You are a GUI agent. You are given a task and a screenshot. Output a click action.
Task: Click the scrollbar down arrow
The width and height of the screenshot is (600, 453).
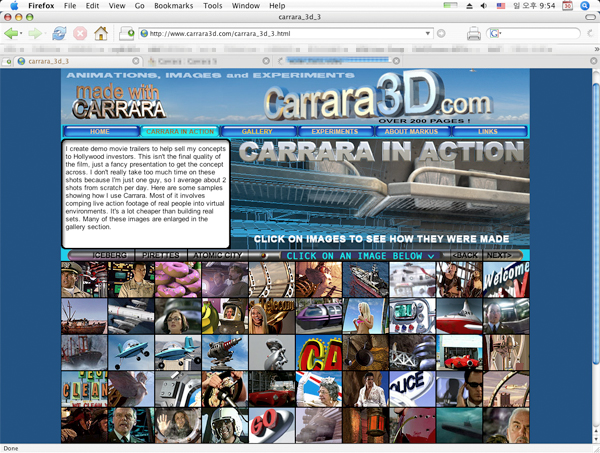(x=596, y=439)
